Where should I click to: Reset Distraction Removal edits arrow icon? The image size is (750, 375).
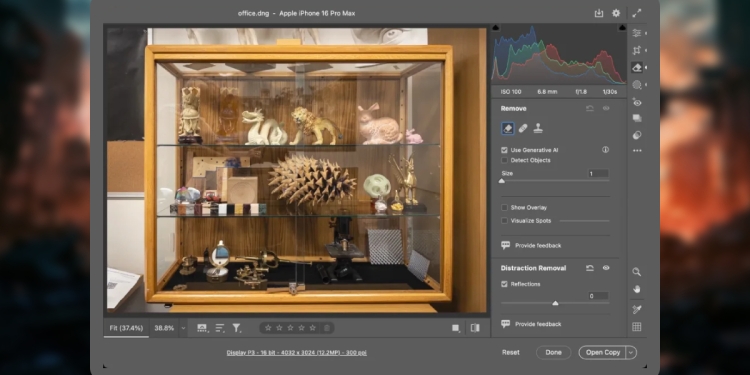click(x=590, y=268)
